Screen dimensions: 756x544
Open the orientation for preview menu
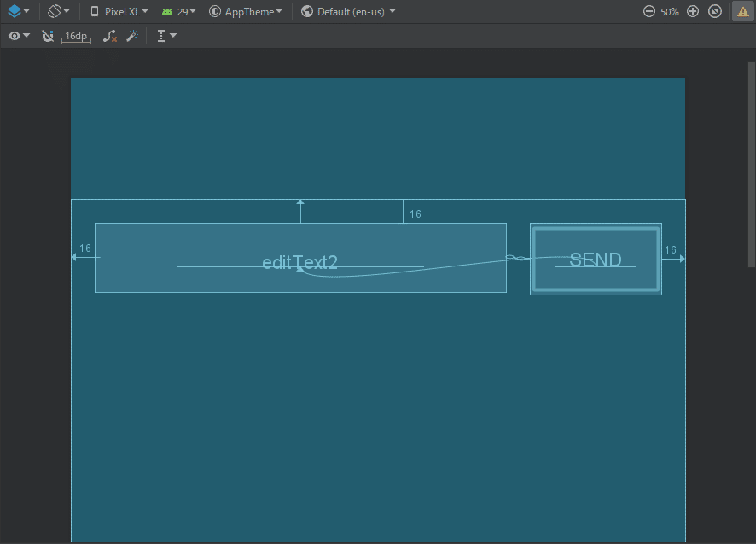pyautogui.click(x=59, y=11)
